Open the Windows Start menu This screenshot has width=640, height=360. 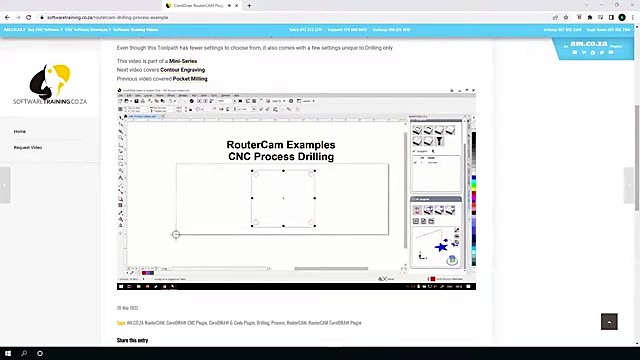8,353
